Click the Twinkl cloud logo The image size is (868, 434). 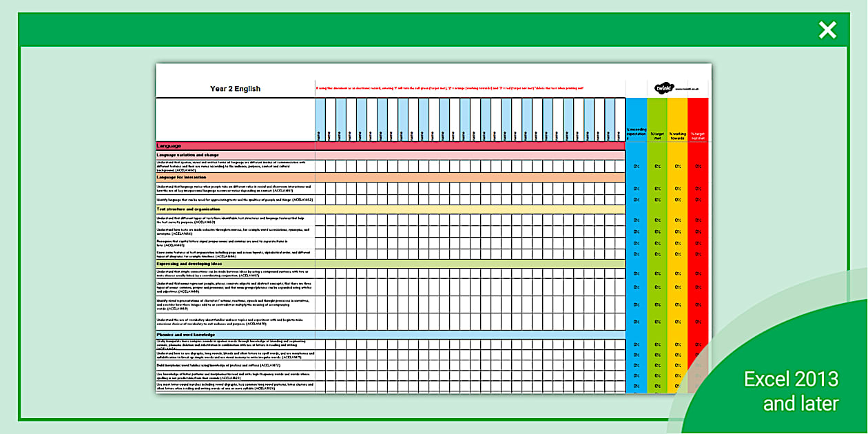[663, 86]
